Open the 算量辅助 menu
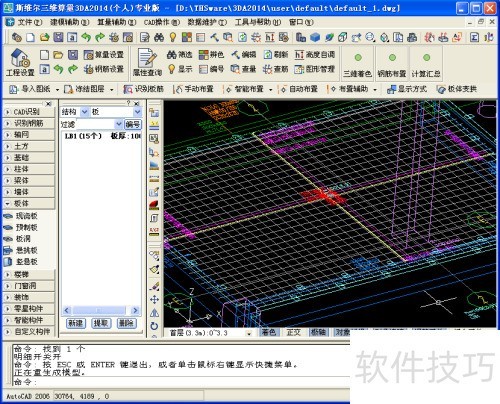 (117, 22)
